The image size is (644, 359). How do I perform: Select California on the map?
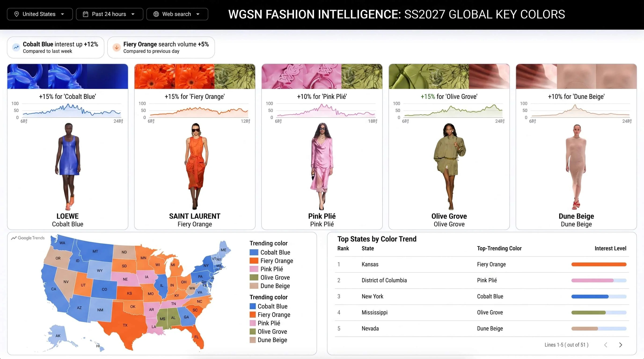[54, 289]
